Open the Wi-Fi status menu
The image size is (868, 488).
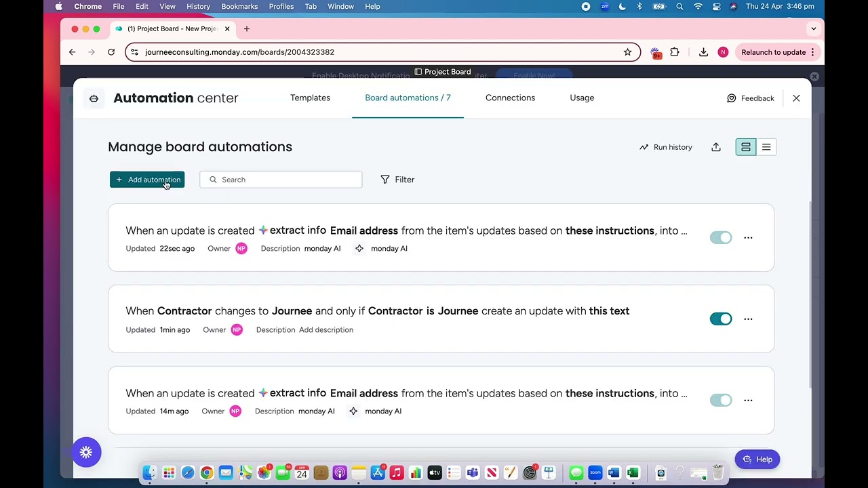(698, 6)
